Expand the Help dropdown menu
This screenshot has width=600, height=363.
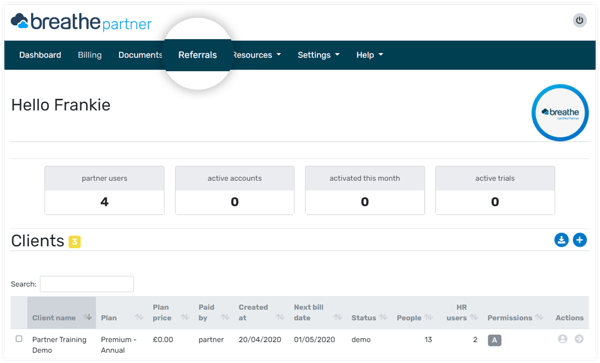click(369, 55)
